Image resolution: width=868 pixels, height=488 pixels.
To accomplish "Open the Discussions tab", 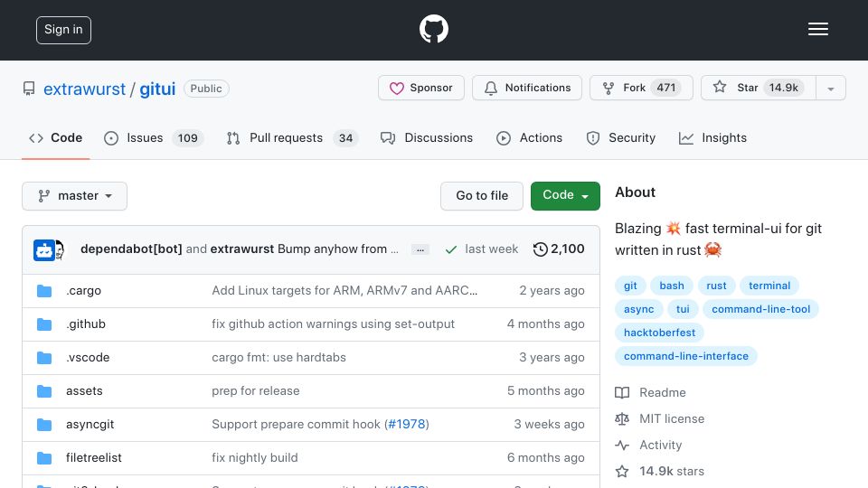I will [427, 137].
